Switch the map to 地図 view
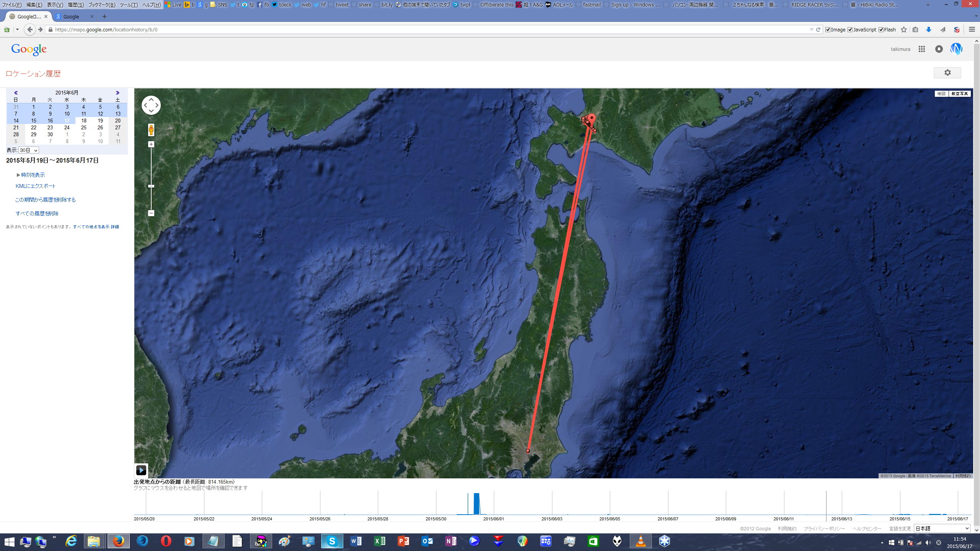 click(941, 94)
